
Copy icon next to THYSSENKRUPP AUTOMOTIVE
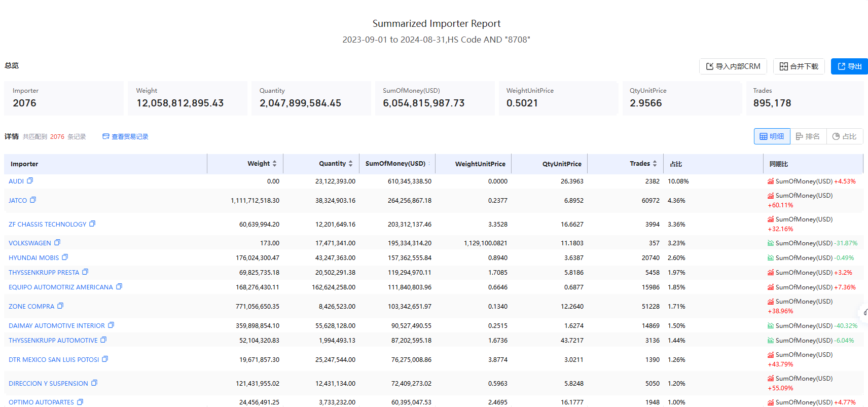(103, 340)
